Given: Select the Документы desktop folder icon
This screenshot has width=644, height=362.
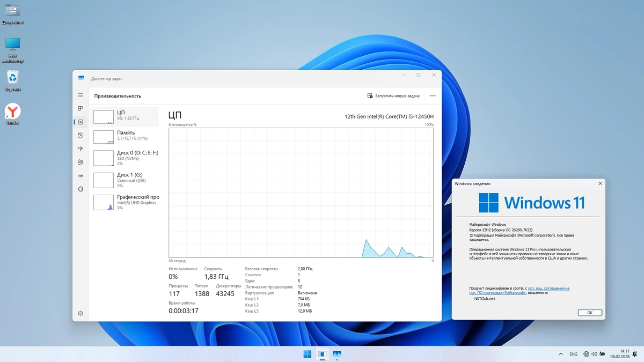Looking at the screenshot, I should (12, 14).
